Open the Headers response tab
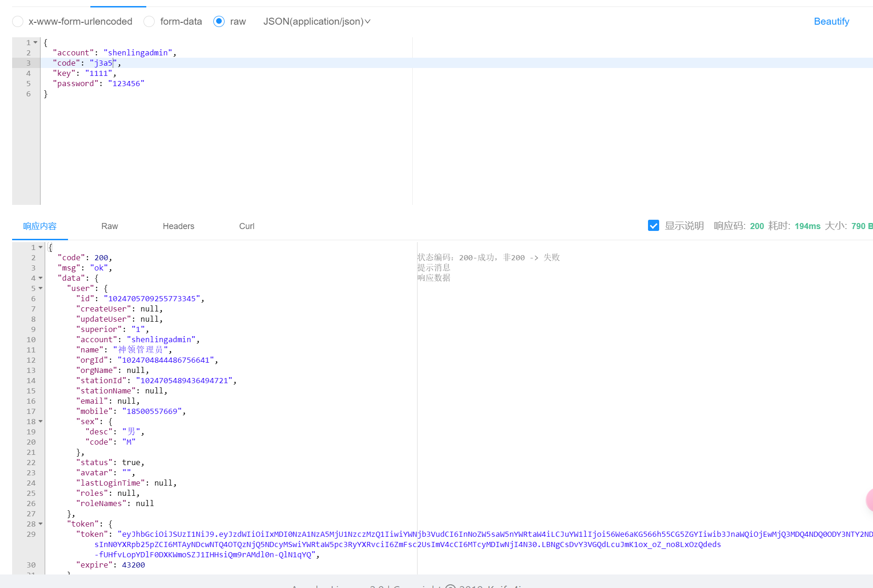The width and height of the screenshot is (873, 588). pos(178,226)
